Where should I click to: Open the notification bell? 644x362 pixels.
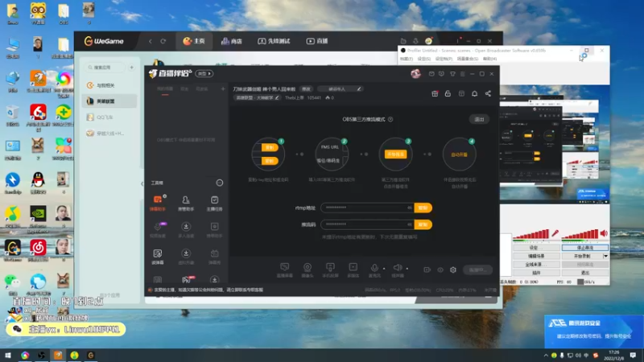coord(474,93)
